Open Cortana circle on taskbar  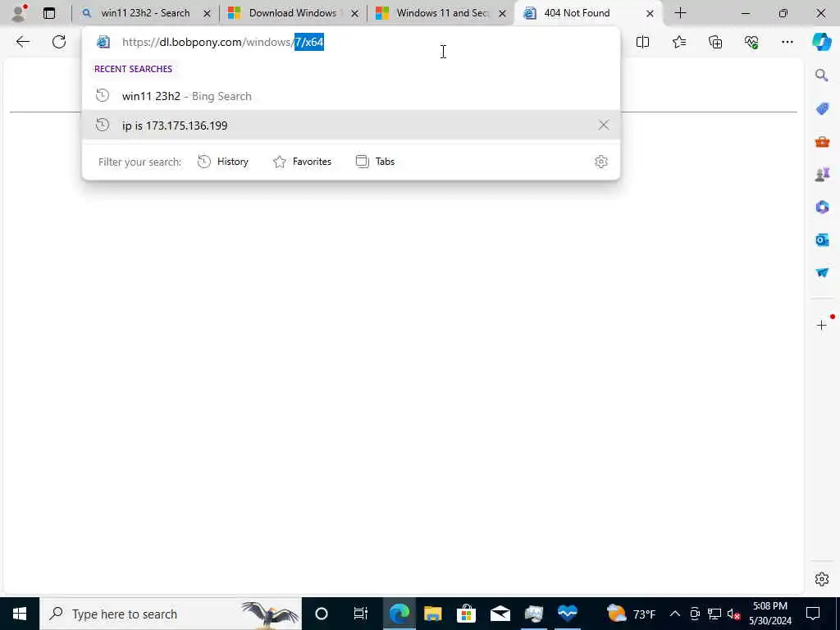pos(322,614)
